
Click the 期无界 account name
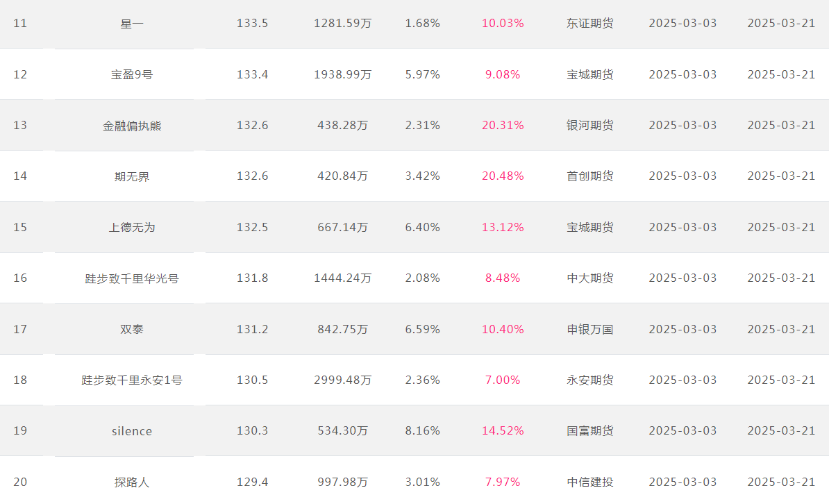(132, 176)
